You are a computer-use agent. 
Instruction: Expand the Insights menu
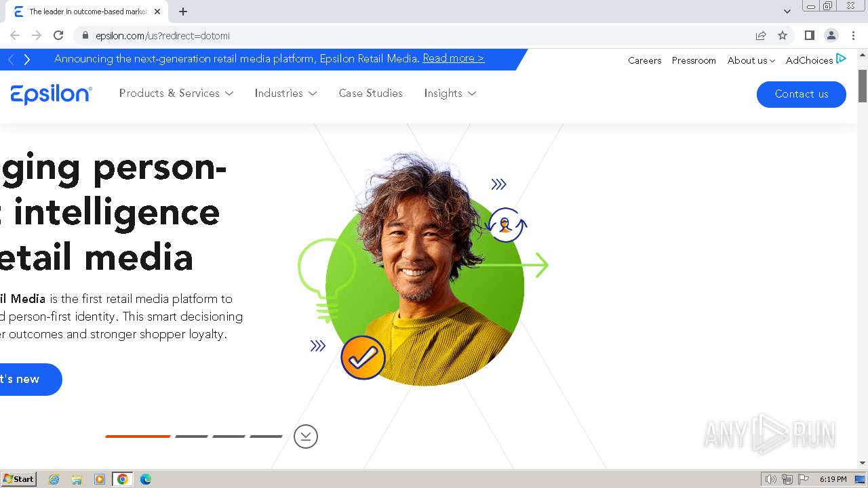[x=450, y=94]
